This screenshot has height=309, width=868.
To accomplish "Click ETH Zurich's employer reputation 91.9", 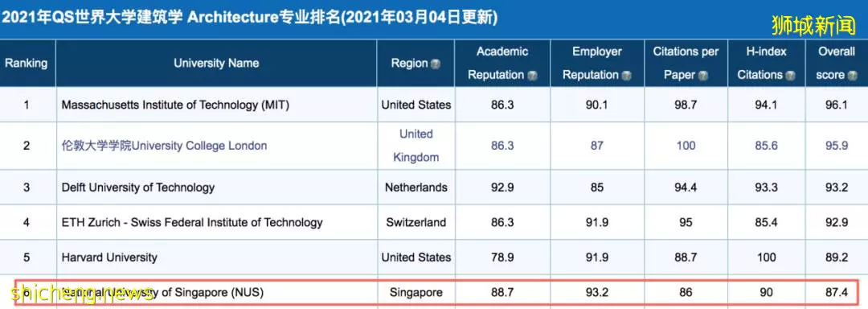I will point(596,223).
